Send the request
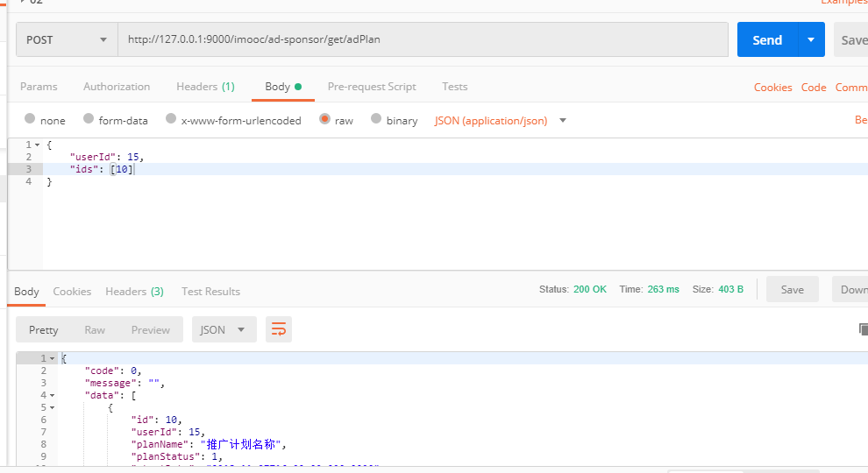Image resolution: width=868 pixels, height=473 pixels. (x=767, y=39)
